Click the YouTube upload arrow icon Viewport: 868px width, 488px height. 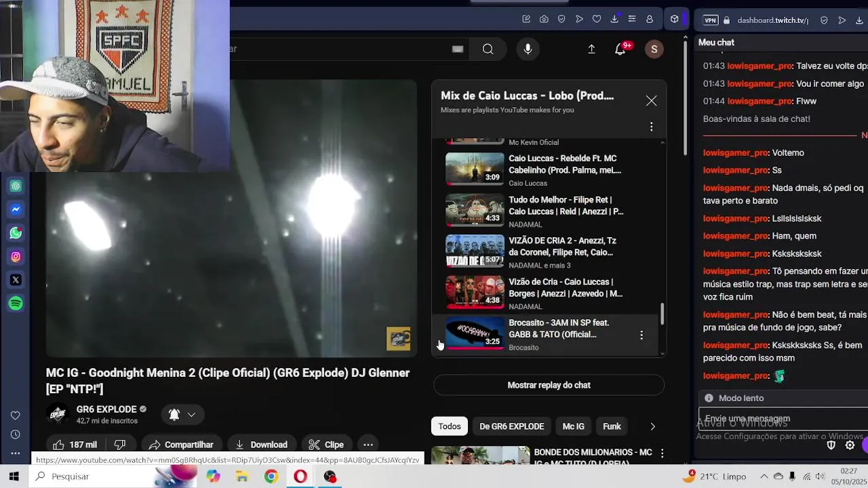click(x=591, y=49)
